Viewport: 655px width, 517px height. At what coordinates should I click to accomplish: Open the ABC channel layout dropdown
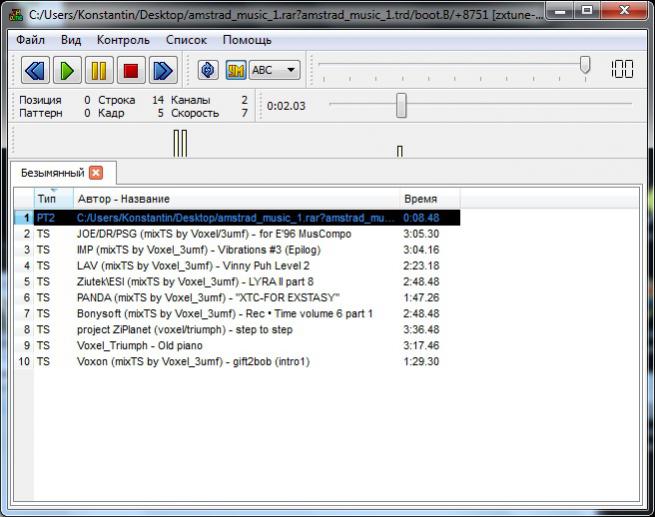pyautogui.click(x=274, y=70)
